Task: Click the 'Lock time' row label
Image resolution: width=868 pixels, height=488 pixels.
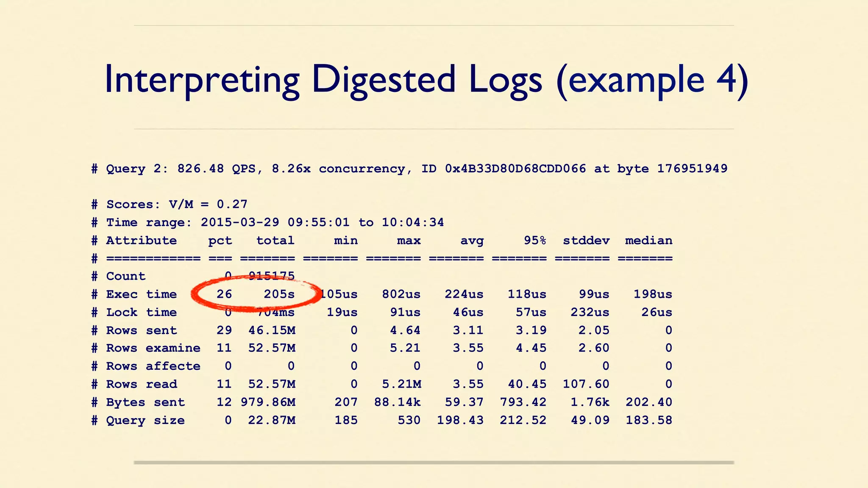Action: click(141, 312)
